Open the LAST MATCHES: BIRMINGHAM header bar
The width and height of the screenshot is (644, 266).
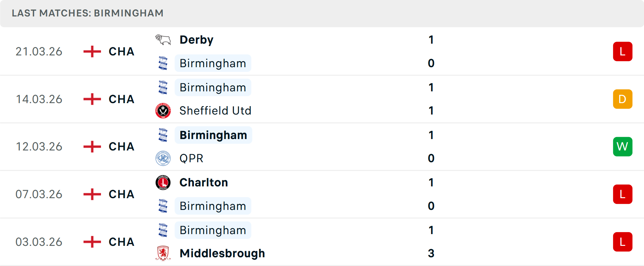pyautogui.click(x=87, y=13)
